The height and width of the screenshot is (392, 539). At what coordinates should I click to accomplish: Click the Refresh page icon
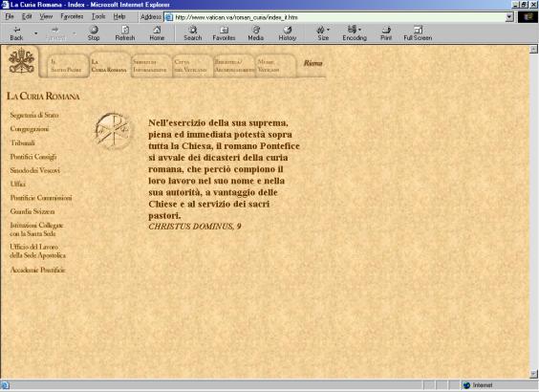[x=125, y=30]
